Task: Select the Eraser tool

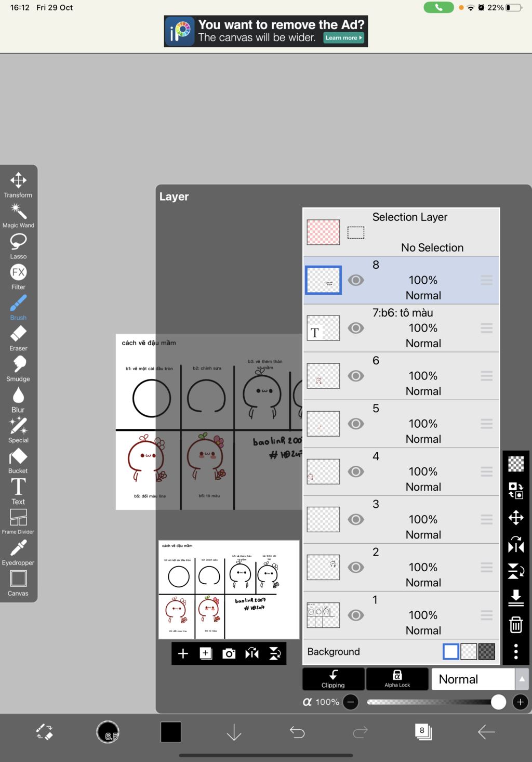Action: [x=18, y=338]
